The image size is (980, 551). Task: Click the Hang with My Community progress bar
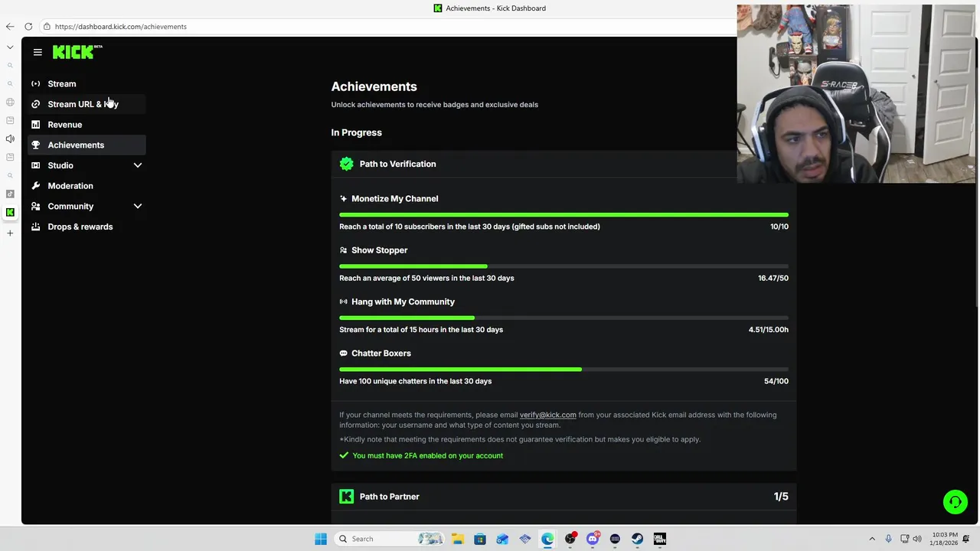(563, 318)
